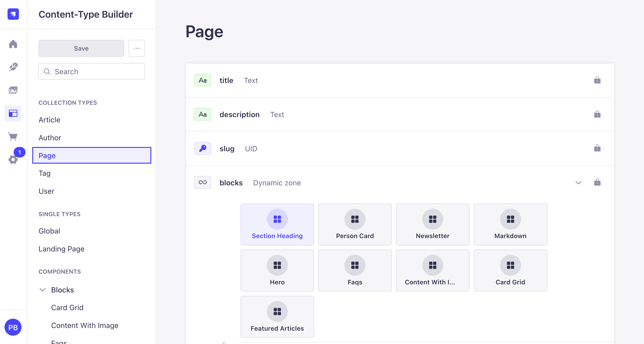Collapse the blocks dynamic zone chevron
This screenshot has width=644, height=344.
(578, 183)
